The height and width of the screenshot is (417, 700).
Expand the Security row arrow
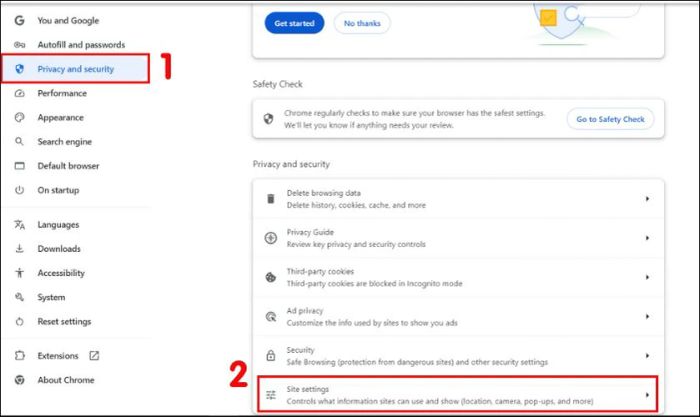click(647, 356)
